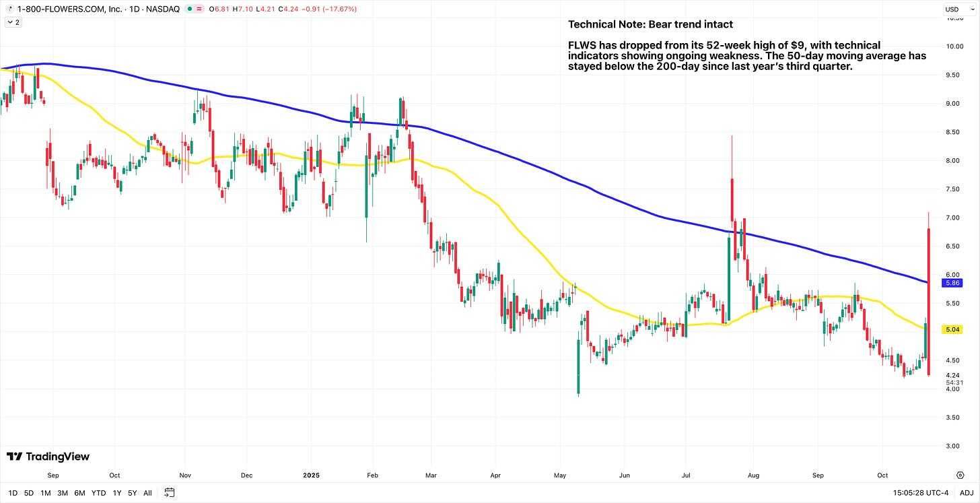Image resolution: width=980 pixels, height=503 pixels.
Task: Switch to the 3M time range
Action: (x=63, y=493)
